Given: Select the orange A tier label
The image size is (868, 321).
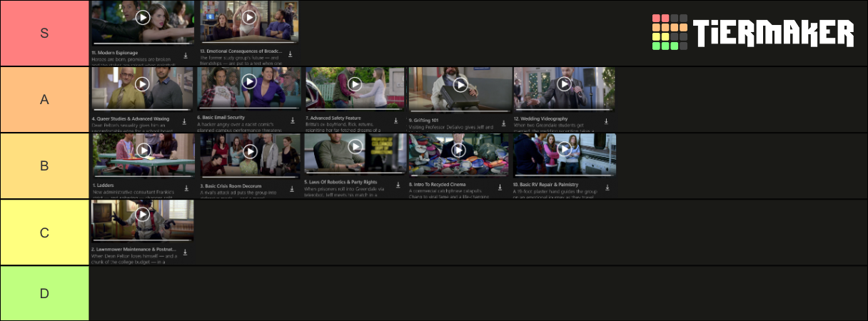Looking at the screenshot, I should pyautogui.click(x=44, y=100).
